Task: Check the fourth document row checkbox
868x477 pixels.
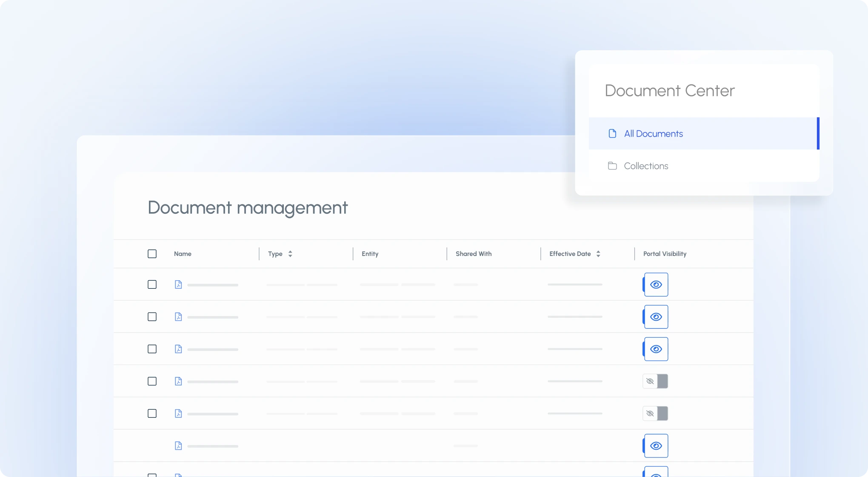Action: pos(152,381)
